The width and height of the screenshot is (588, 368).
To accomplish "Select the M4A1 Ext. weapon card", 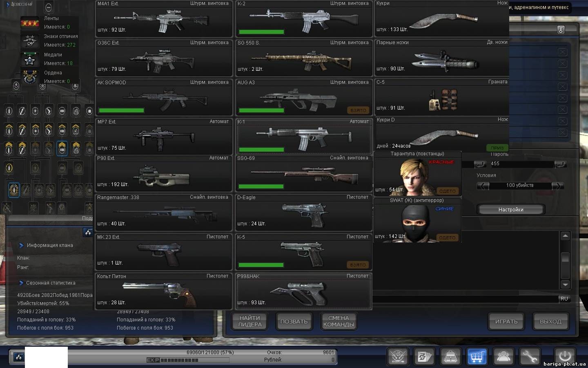I will tap(164, 19).
